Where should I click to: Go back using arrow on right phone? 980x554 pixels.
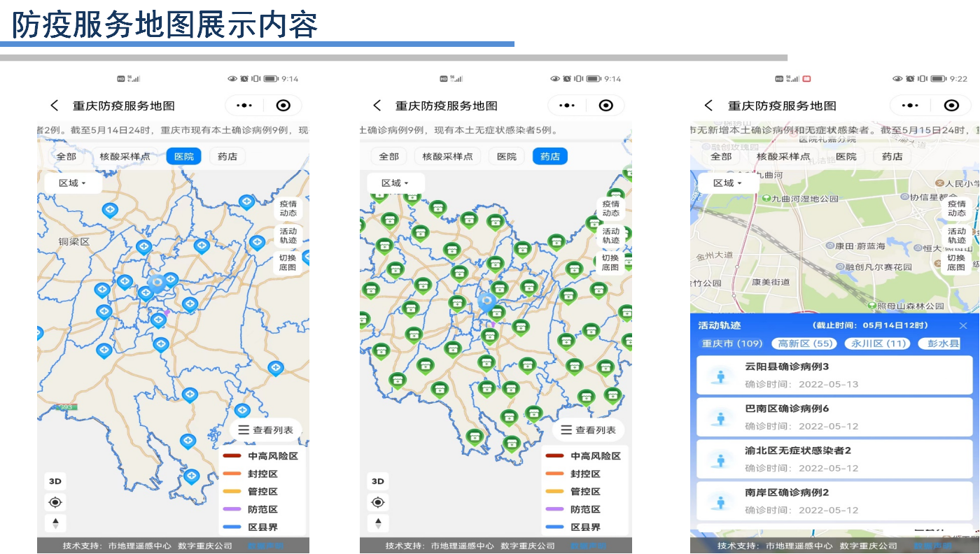click(708, 106)
